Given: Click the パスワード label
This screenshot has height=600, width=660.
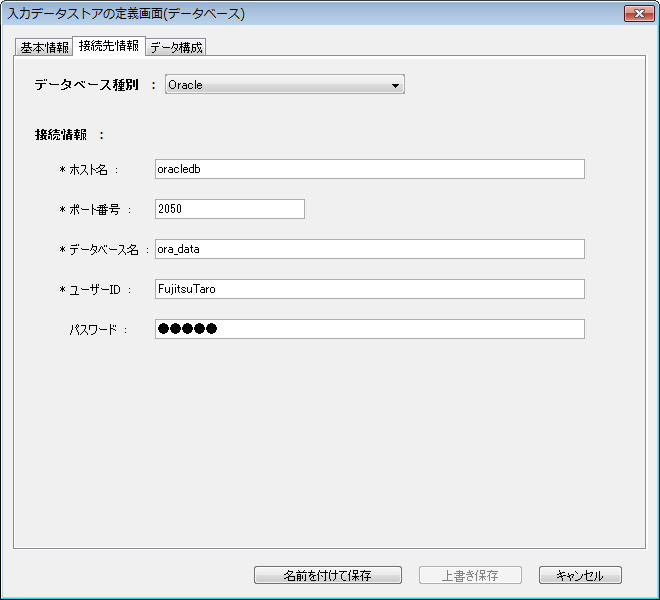Looking at the screenshot, I should click(93, 330).
